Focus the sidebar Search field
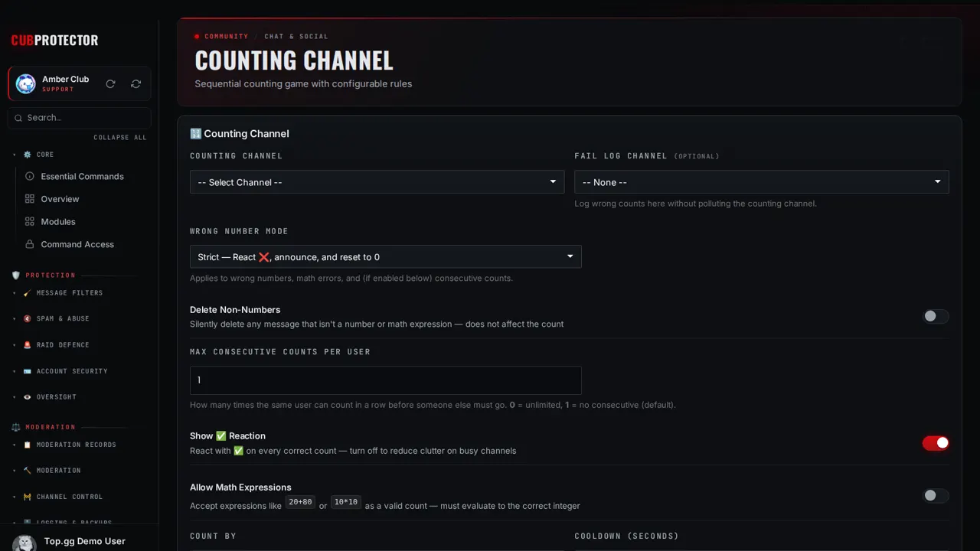 pos(80,118)
